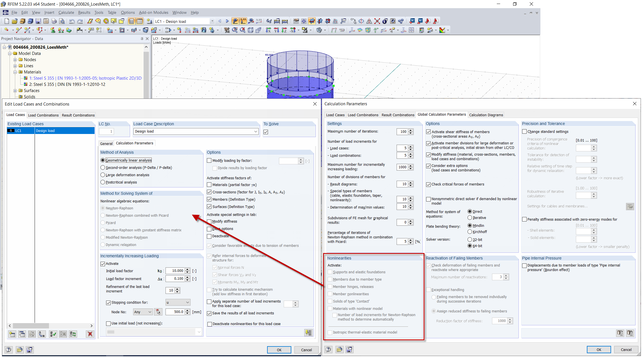
Task: Click the Undo icon in toolbar
Action: 72,21
